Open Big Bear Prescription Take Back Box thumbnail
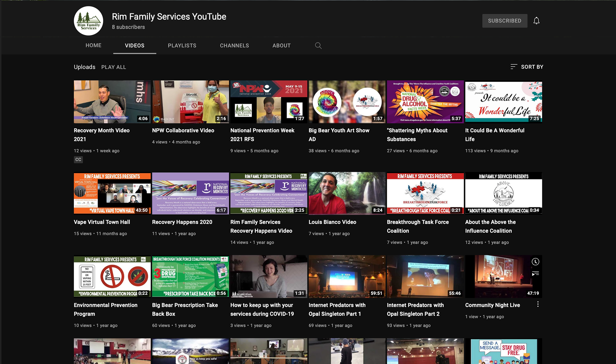Screen dimensions: 616x364 [x=190, y=277]
